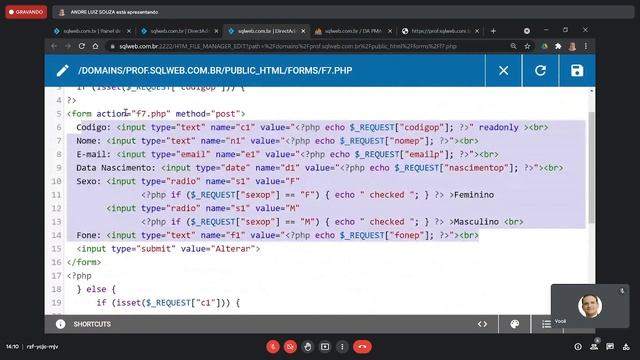
Task: Mute microphone in the Meet controls
Action: pos(273,347)
